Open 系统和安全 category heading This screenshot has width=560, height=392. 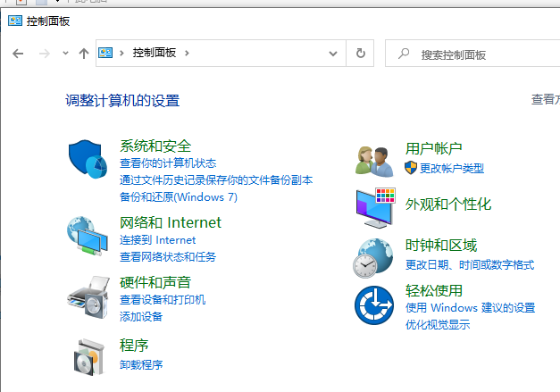click(155, 146)
